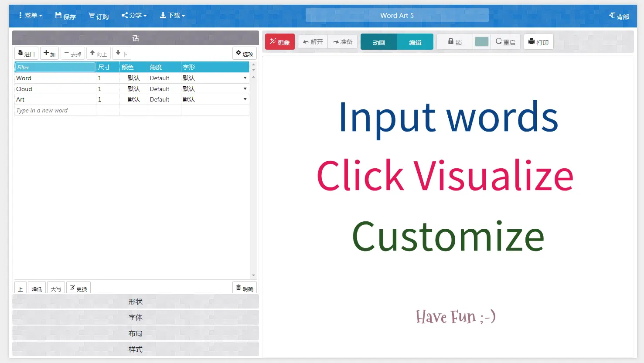This screenshot has height=363, width=644.
Task: Select the Word row text cell
Action: pos(55,78)
